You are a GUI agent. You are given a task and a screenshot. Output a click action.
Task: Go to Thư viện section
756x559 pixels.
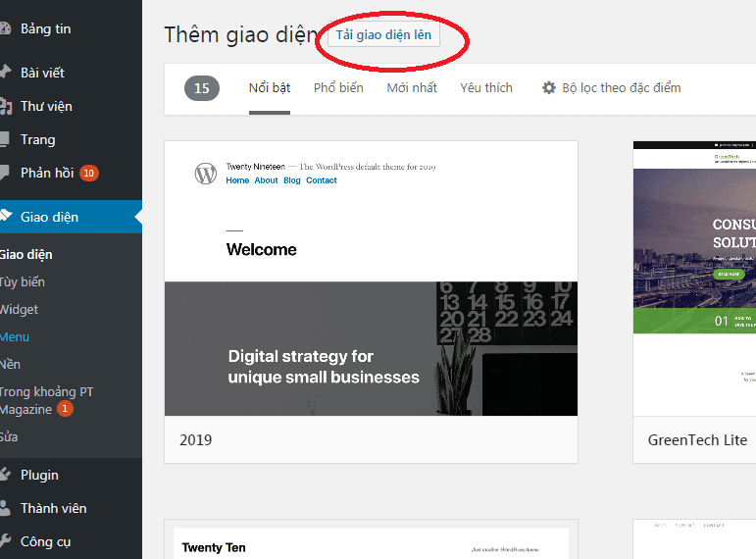click(46, 106)
